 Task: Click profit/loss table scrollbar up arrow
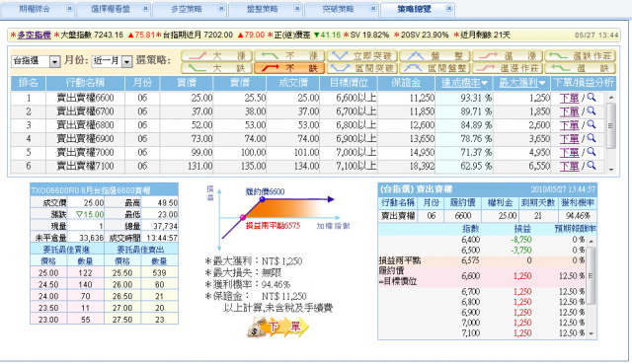point(592,242)
